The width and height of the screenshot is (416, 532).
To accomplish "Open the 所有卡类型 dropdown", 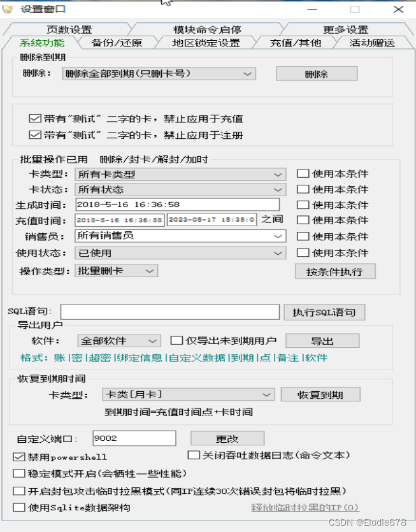I will point(180,175).
